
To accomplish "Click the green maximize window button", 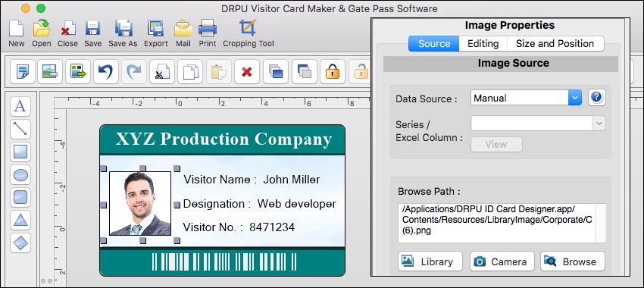I will [x=41, y=8].
